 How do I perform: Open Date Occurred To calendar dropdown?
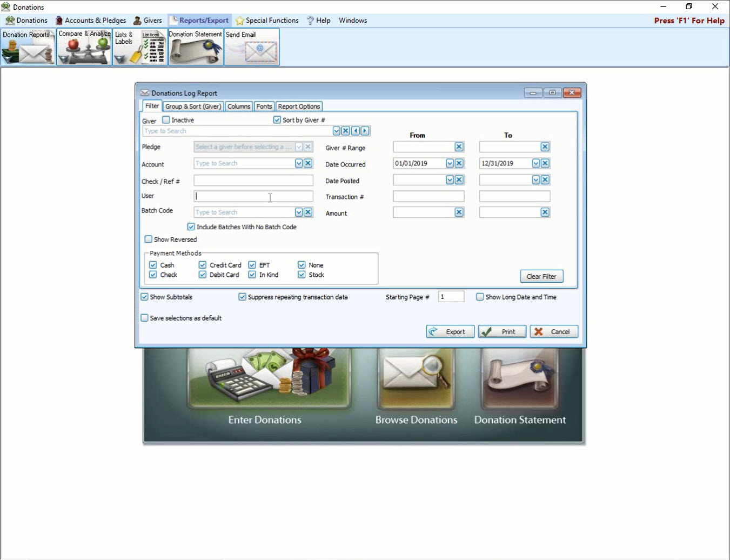click(535, 163)
